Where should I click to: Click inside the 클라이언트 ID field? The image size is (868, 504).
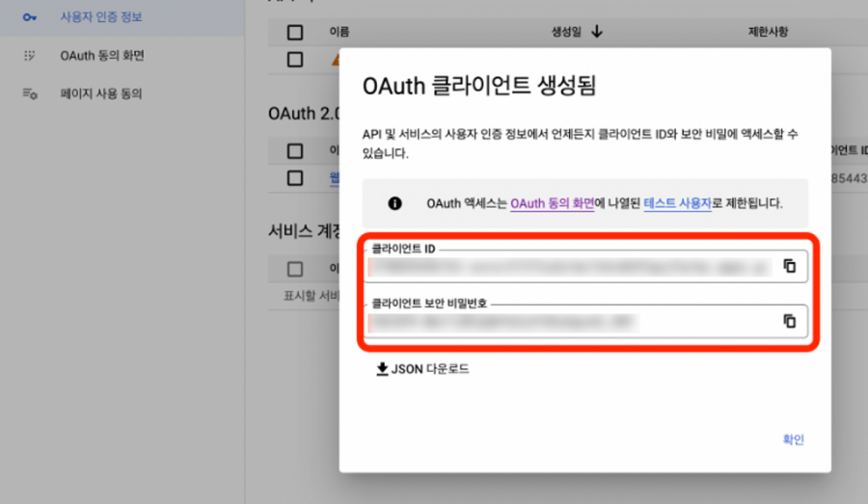[x=569, y=267]
